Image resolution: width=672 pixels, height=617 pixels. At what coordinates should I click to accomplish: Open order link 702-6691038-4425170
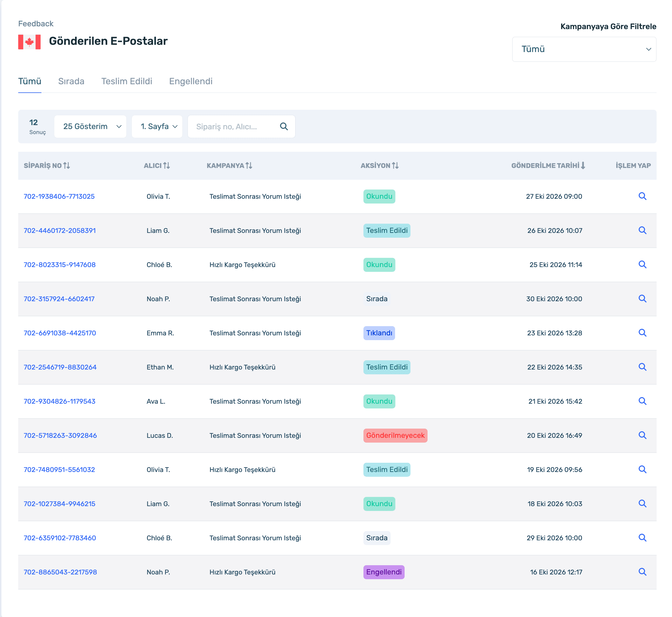(x=60, y=333)
